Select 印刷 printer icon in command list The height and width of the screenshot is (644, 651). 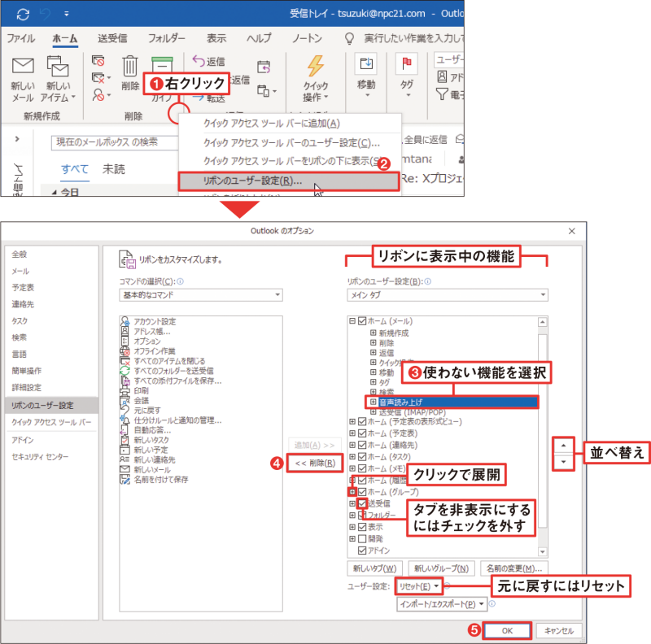(x=125, y=390)
